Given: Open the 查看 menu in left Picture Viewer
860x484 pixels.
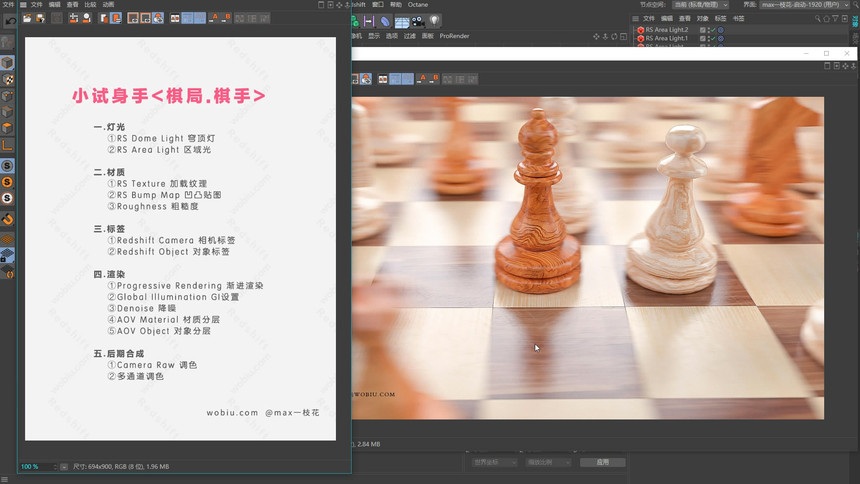Looking at the screenshot, I should (72, 4).
